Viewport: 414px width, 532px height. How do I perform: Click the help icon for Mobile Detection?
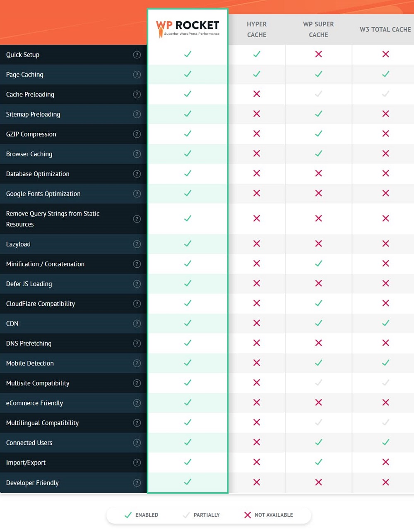[x=137, y=363]
